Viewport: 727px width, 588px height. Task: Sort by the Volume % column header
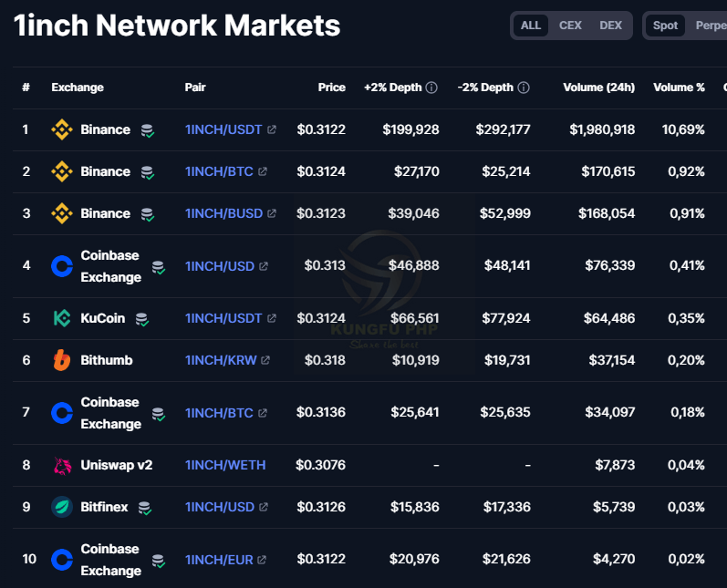679,88
